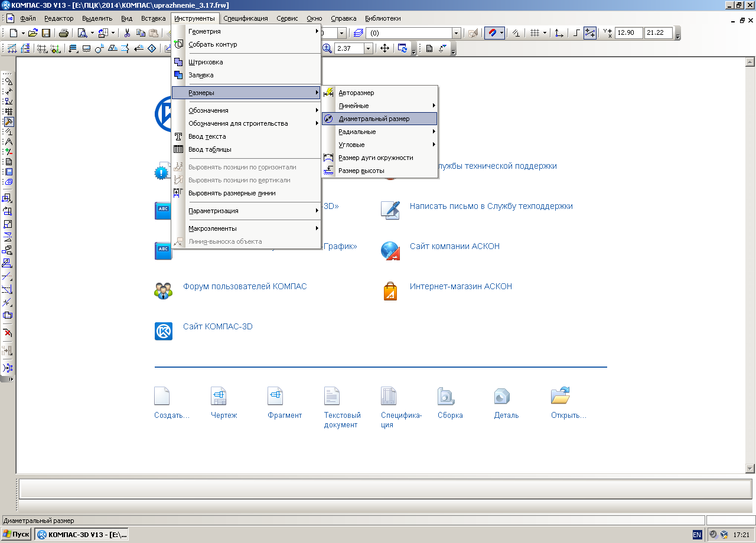This screenshot has width=756, height=543.
Task: Open the Сервис menu
Action: pyautogui.click(x=287, y=18)
